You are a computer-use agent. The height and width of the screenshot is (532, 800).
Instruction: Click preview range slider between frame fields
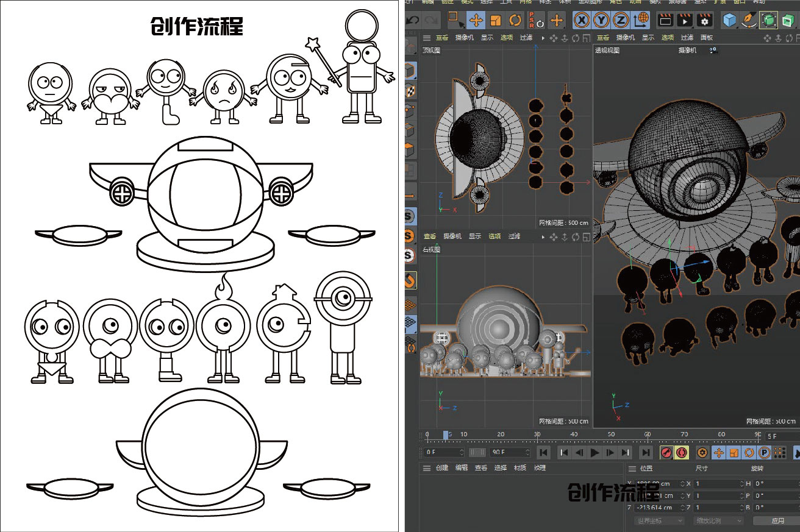[478, 452]
